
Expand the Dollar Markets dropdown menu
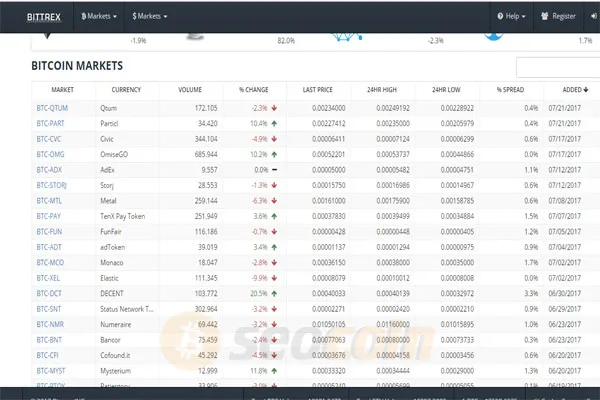(150, 16)
